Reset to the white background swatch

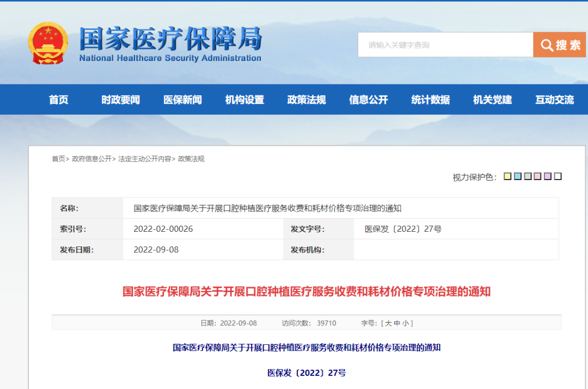pos(558,176)
